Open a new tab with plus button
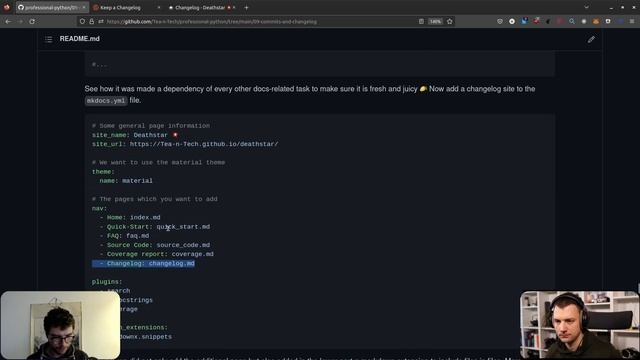Viewport: 640px width, 360px height. (x=246, y=7)
